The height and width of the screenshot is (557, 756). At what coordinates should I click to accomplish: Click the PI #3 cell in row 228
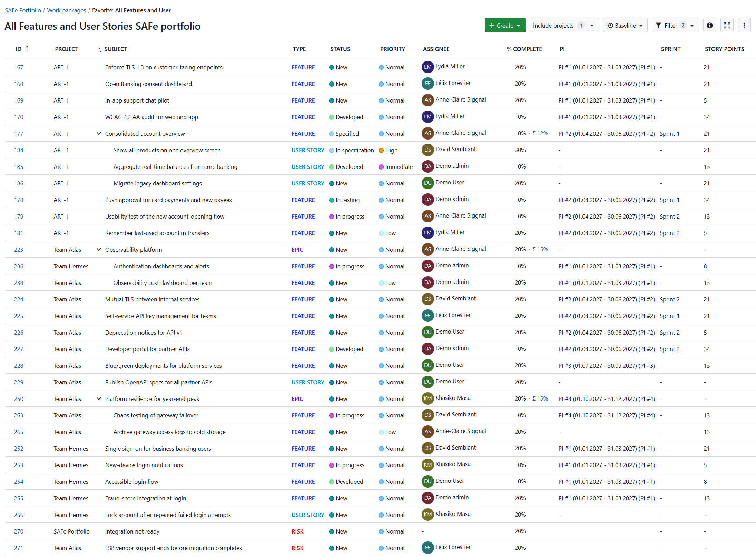pyautogui.click(x=607, y=366)
